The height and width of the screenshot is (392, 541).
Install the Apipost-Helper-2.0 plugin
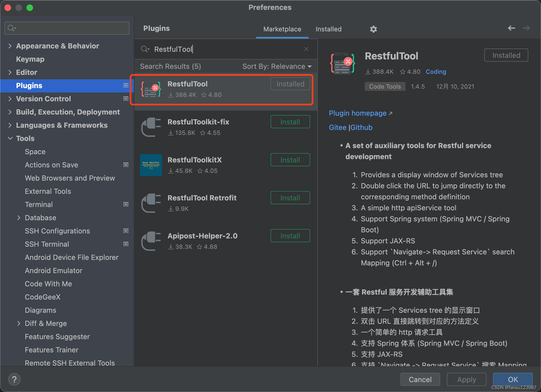click(x=290, y=236)
